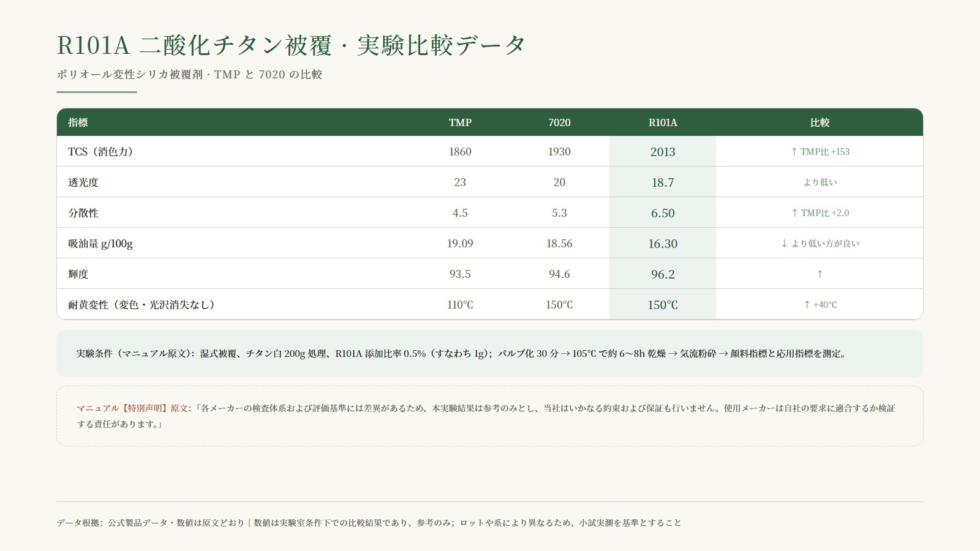Click the R101A value '18.7'

[663, 182]
